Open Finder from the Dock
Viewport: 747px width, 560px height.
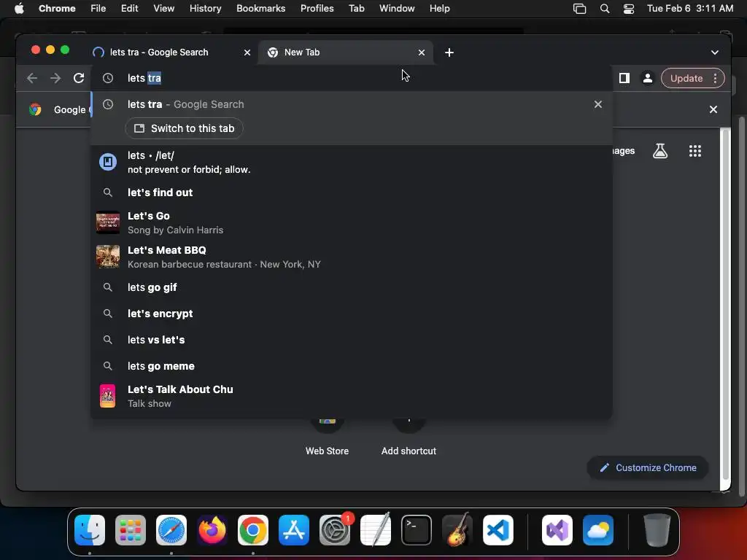pyautogui.click(x=90, y=530)
